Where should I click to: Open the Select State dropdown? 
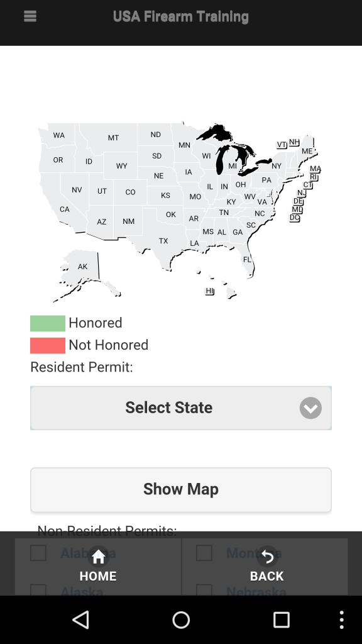coord(168,408)
